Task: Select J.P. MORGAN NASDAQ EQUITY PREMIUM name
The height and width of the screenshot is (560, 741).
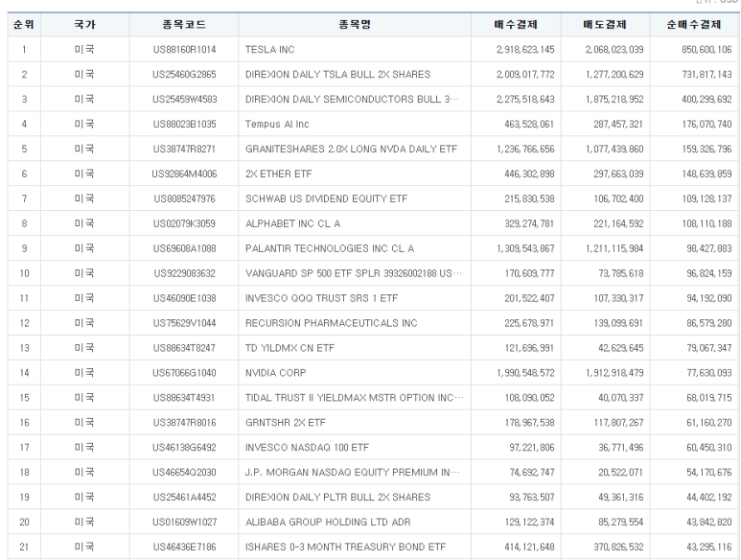Action: pos(352,473)
